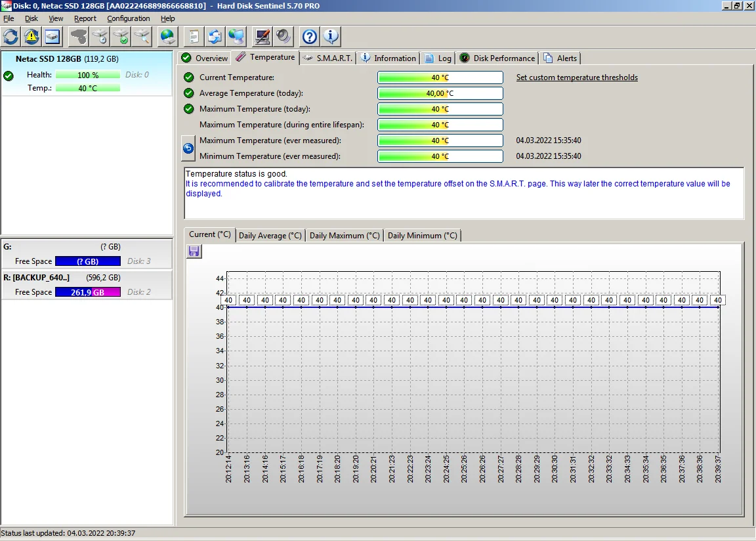Open the Alerts tab
This screenshot has width=756, height=541.
click(560, 58)
